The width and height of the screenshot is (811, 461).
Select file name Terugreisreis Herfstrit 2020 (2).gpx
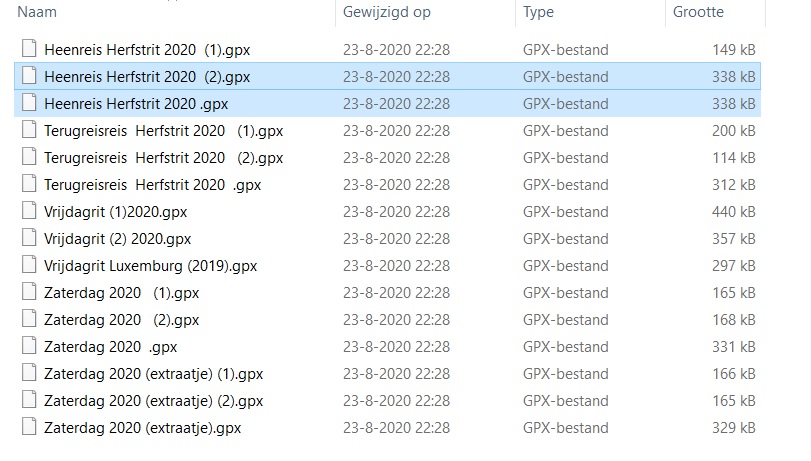coord(163,158)
